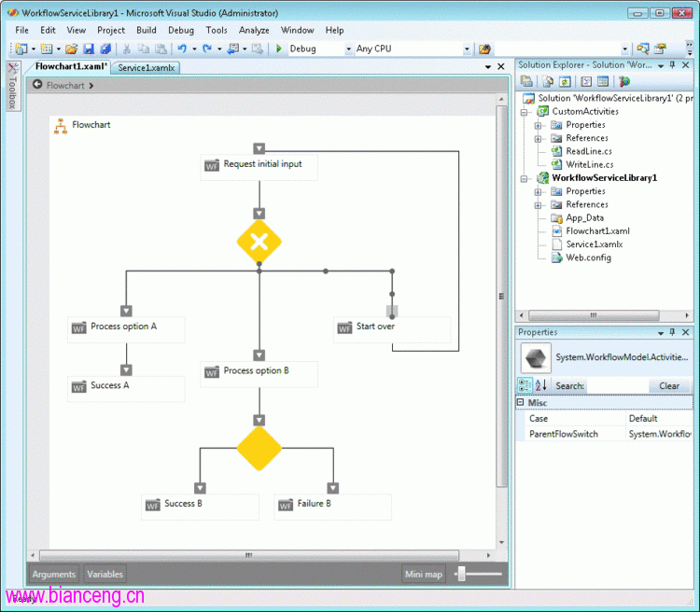This screenshot has width=700, height=612.
Task: Open the Redo history dropdown arrow
Action: 219,49
